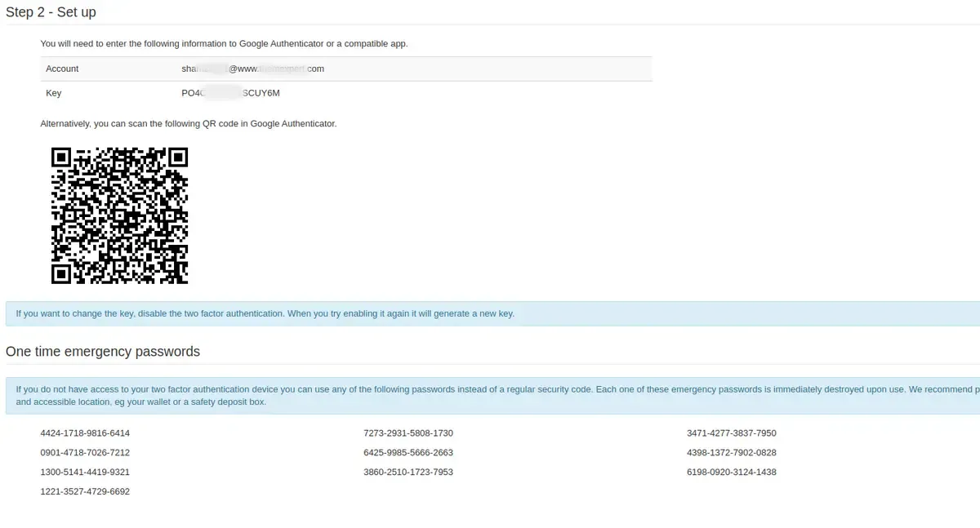Select emergency password 4398-1372-7902-0828

point(732,453)
